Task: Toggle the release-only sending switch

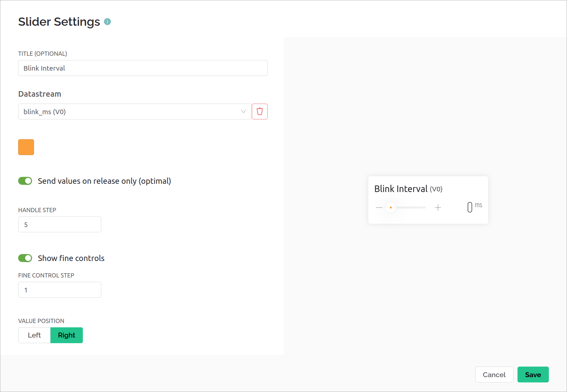Action: [x=25, y=180]
